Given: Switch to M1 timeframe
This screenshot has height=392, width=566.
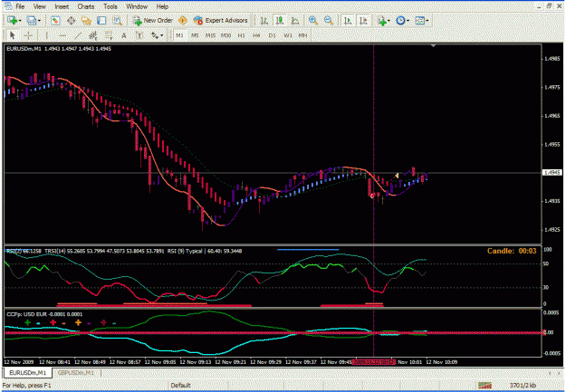Looking at the screenshot, I should [x=179, y=35].
